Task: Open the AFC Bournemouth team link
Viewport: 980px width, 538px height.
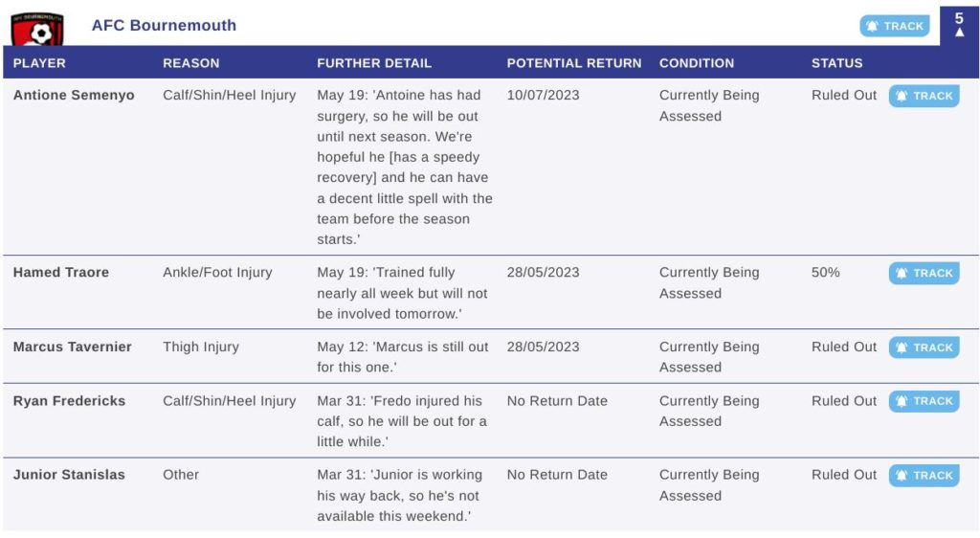Action: (164, 26)
